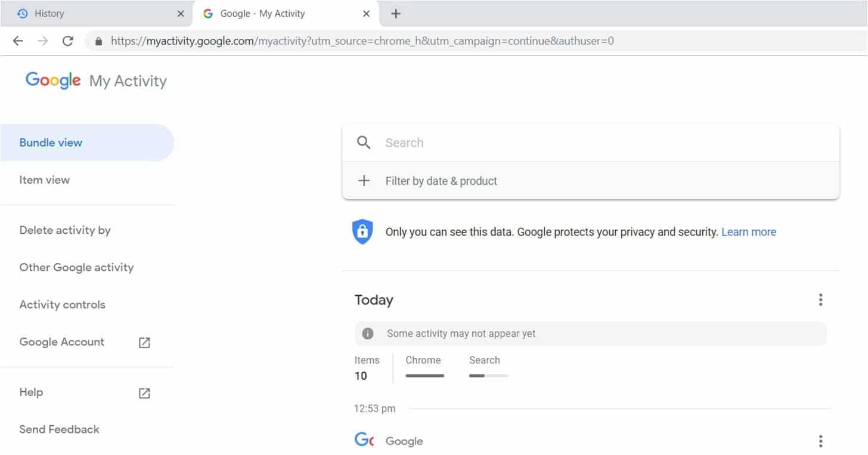The image size is (868, 455).
Task: Click the info icon beside activity notice
Action: click(x=368, y=333)
